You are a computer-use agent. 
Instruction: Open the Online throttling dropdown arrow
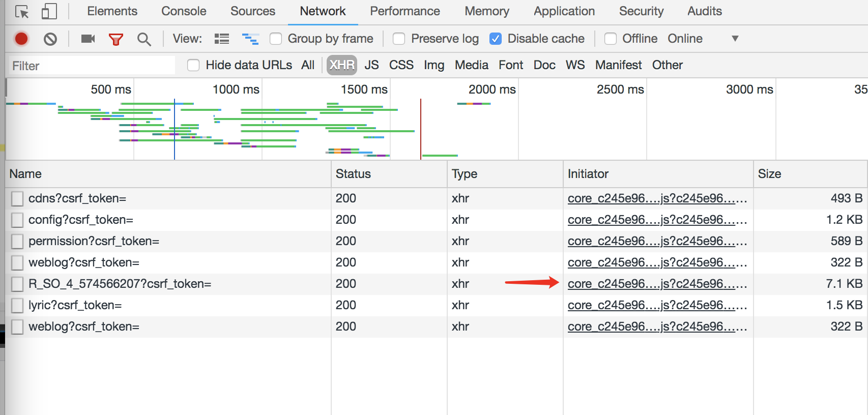tap(735, 39)
